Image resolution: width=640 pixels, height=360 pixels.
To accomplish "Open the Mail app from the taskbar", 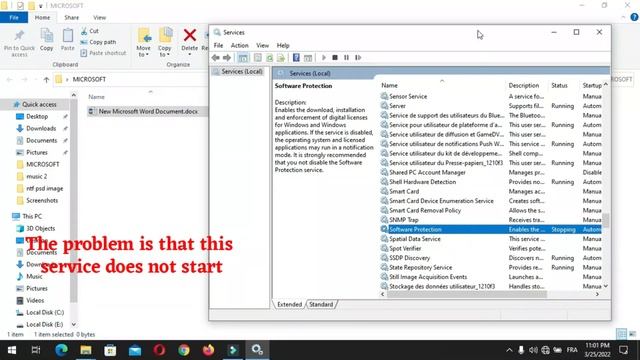I will (x=135, y=350).
